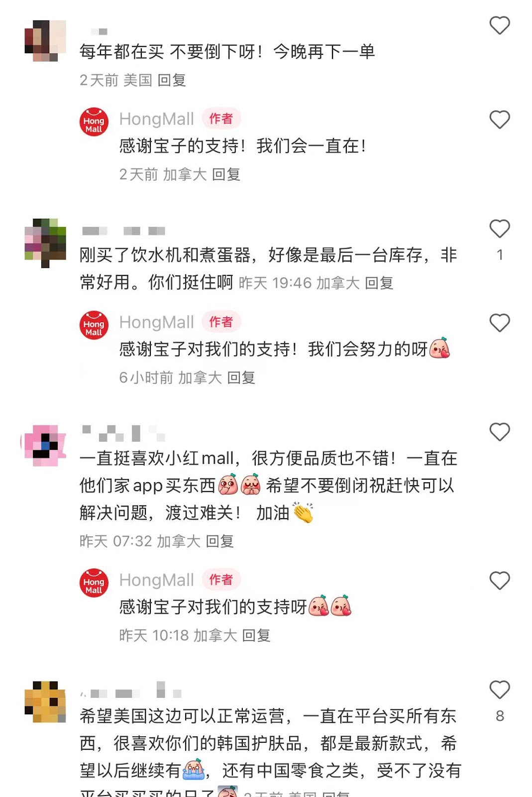Viewport: 532px width, 797px height.
Task: View yellow pixelated avatar commenter's profile
Action: coord(45,702)
